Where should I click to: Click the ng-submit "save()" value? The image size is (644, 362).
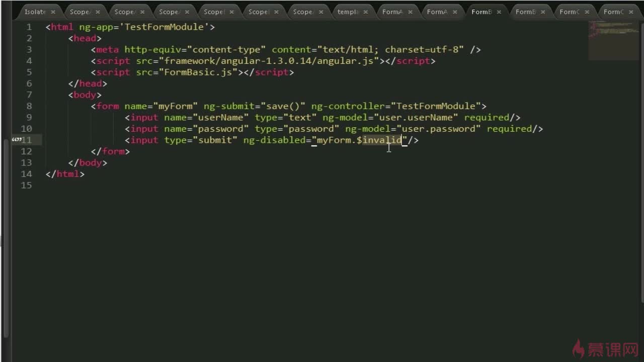tap(283, 106)
